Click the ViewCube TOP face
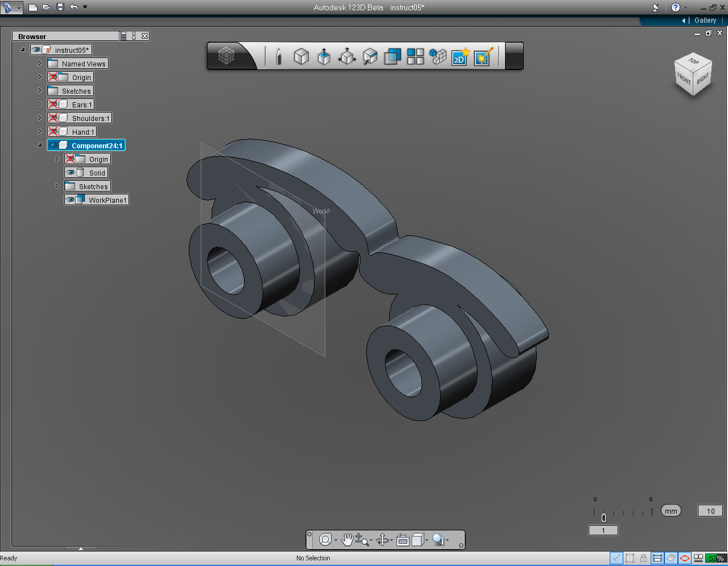The width and height of the screenshot is (728, 566). 693,61
